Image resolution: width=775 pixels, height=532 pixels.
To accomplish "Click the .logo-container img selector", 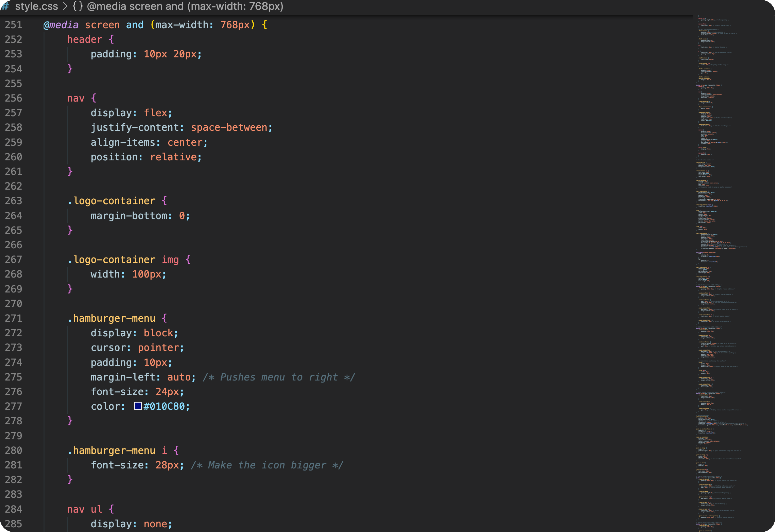I will 123,260.
